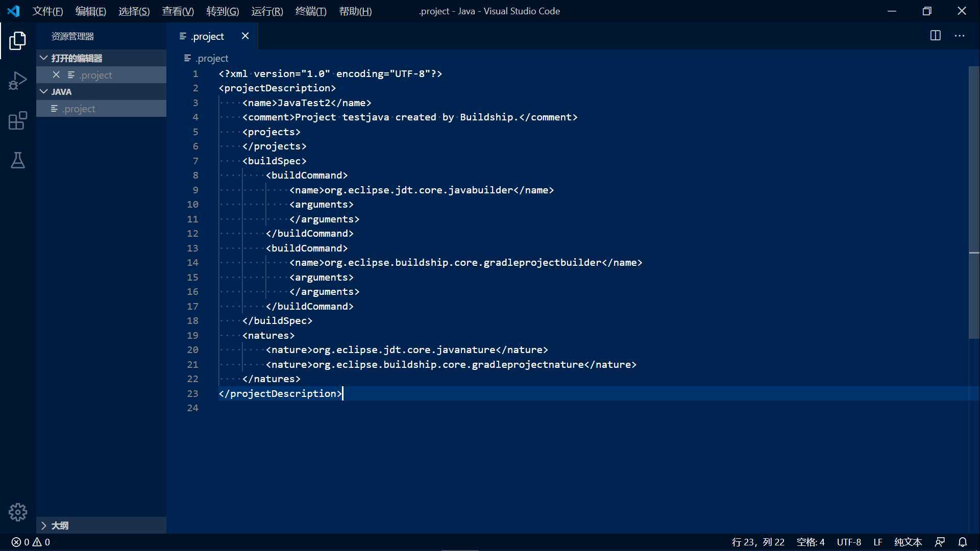Change end of line sequence LF
This screenshot has width=980, height=551.
click(877, 542)
